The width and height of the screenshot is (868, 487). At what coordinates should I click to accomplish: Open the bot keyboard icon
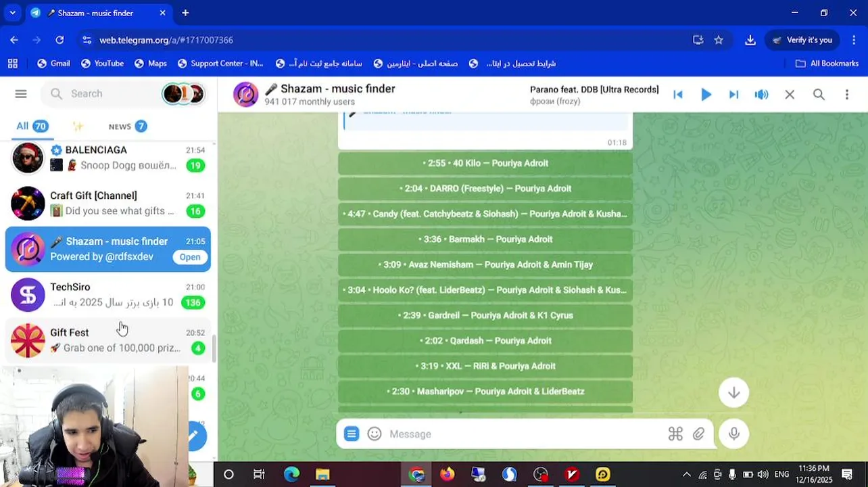[x=675, y=434]
